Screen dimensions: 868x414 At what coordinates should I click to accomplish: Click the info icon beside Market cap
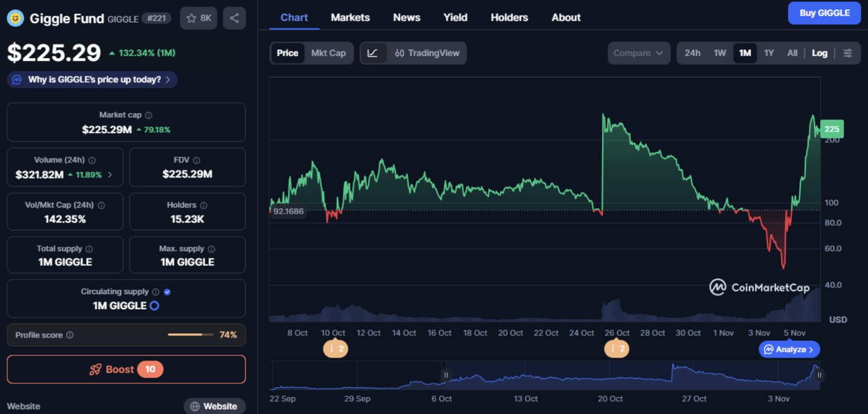[x=147, y=114]
